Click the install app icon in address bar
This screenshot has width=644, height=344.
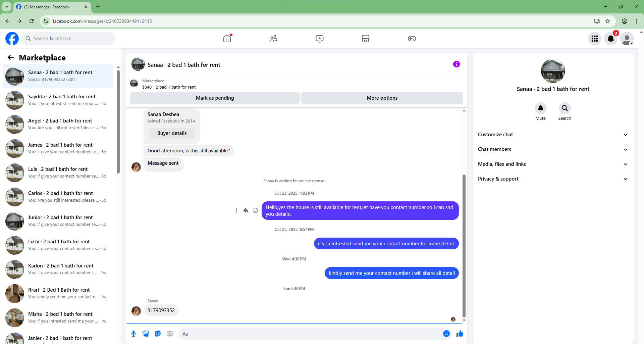click(597, 21)
